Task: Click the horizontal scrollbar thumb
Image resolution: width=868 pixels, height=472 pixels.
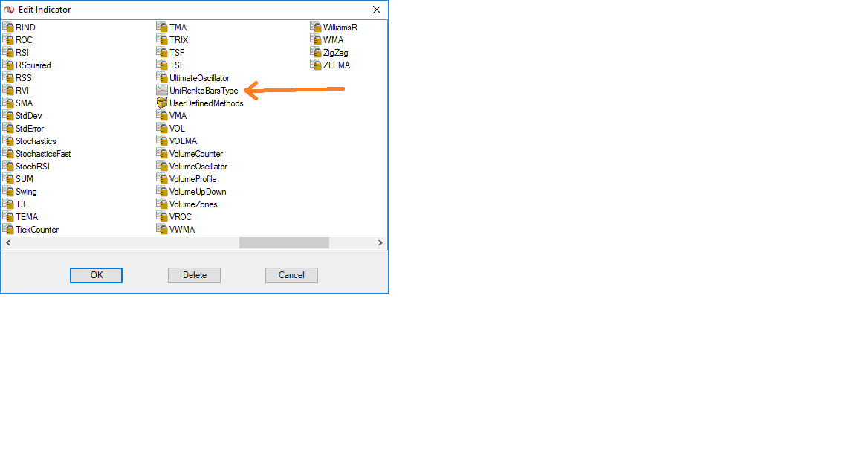Action: 284,242
